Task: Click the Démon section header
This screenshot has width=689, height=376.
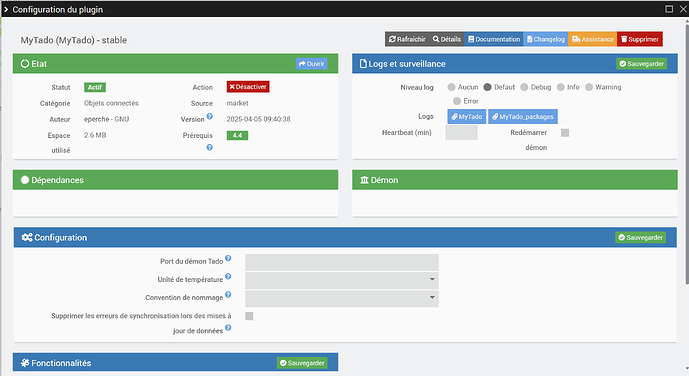Action: 515,180
